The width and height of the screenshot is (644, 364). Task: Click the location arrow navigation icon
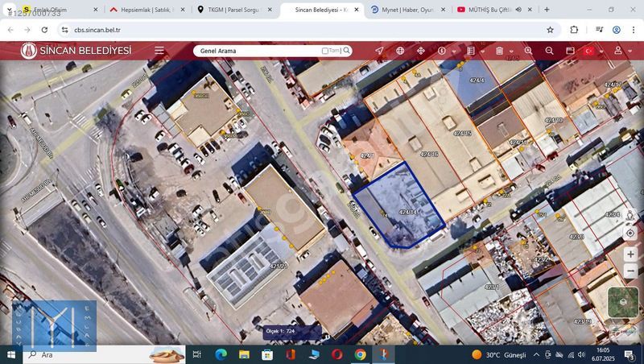coord(379,51)
